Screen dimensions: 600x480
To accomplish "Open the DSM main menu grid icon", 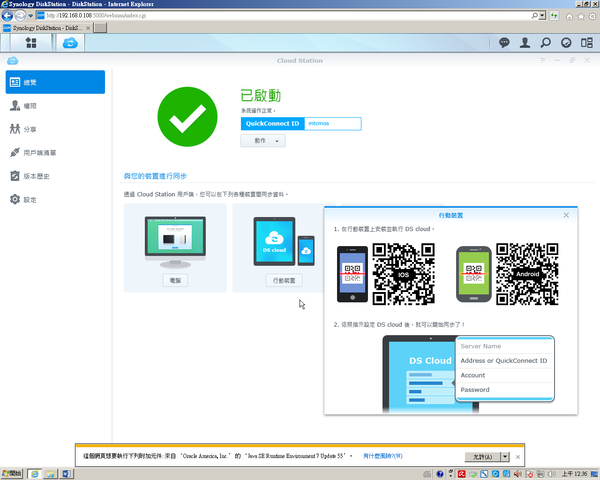I will click(32, 44).
